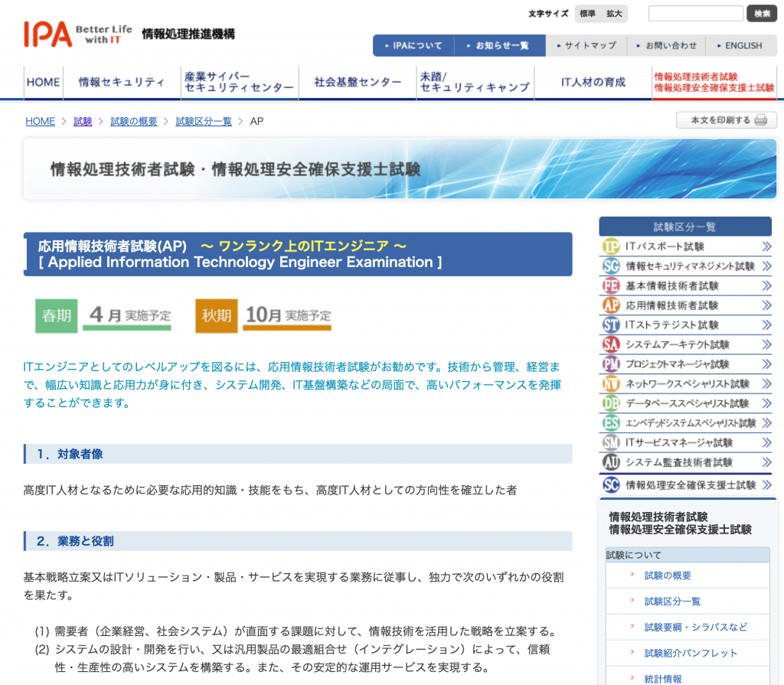Viewport: 784px width, 685px height.
Task: Open サイトマップ link
Action: coord(586,45)
